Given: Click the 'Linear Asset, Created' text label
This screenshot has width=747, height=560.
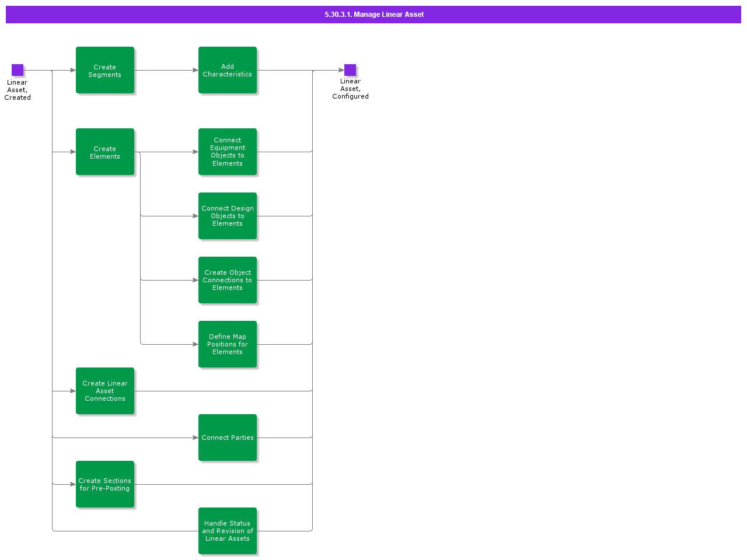Looking at the screenshot, I should click(x=18, y=90).
